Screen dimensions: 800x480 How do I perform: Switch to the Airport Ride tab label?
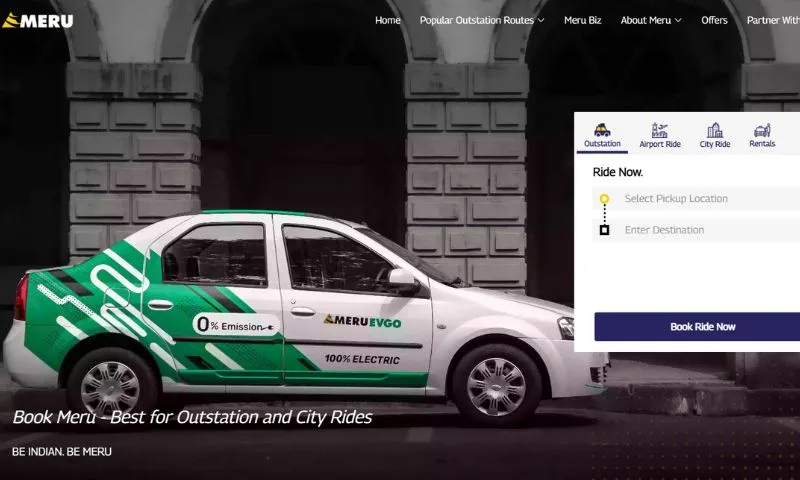pos(660,144)
